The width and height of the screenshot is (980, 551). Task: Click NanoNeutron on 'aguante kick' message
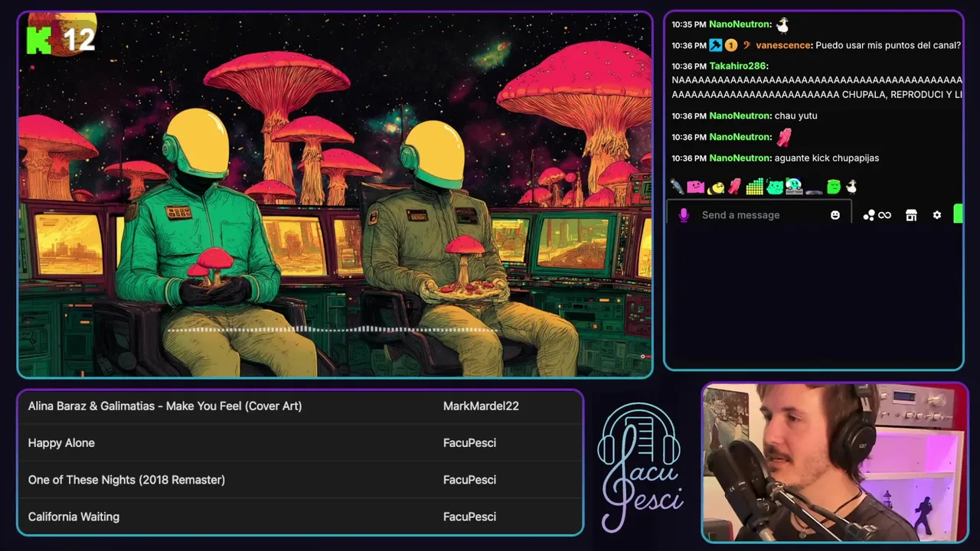(740, 158)
